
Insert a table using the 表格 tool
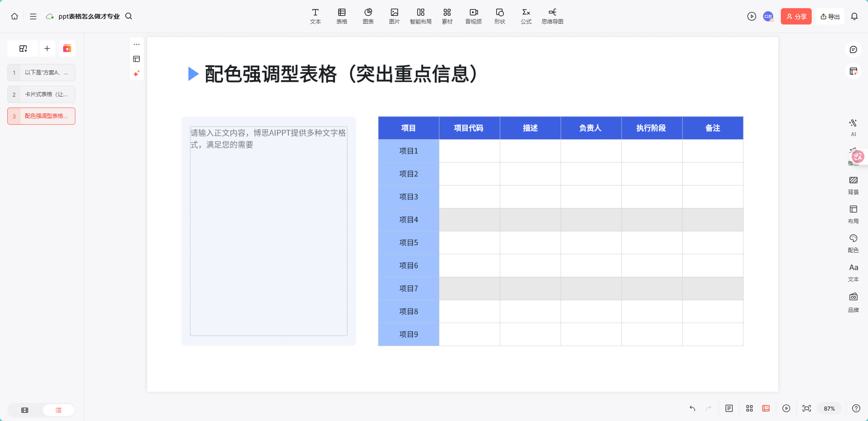[x=341, y=16]
